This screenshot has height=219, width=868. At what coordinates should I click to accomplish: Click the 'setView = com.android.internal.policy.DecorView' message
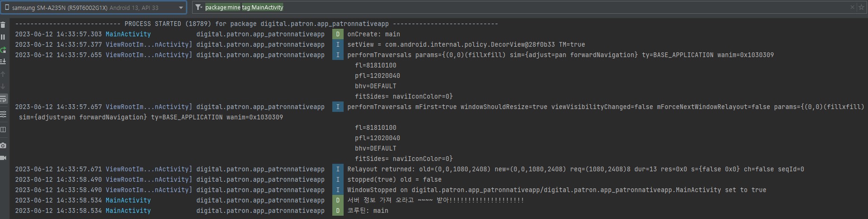pos(466,44)
